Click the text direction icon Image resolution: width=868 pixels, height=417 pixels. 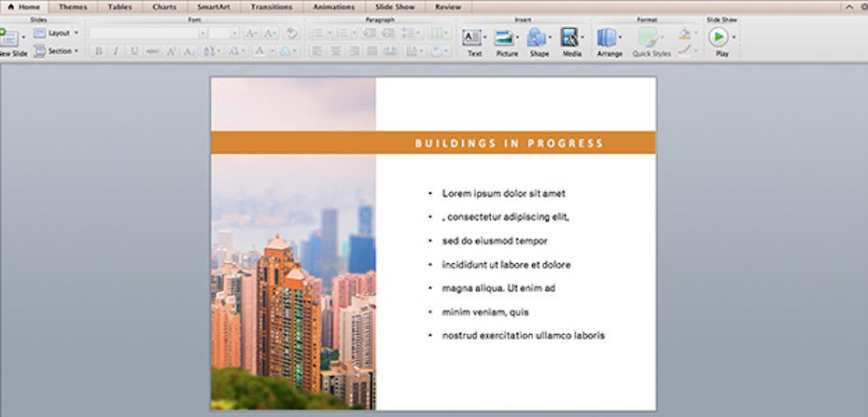(412, 51)
